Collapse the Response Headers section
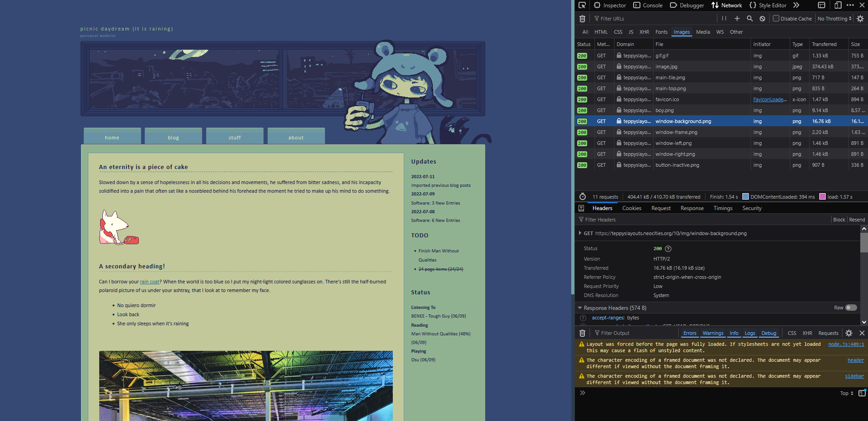The width and height of the screenshot is (868, 421). coord(580,308)
